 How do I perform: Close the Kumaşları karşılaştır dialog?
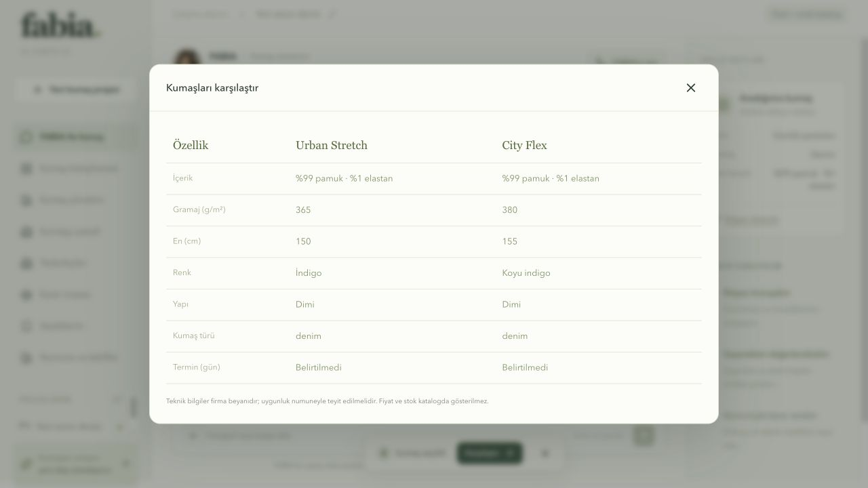tap(691, 87)
